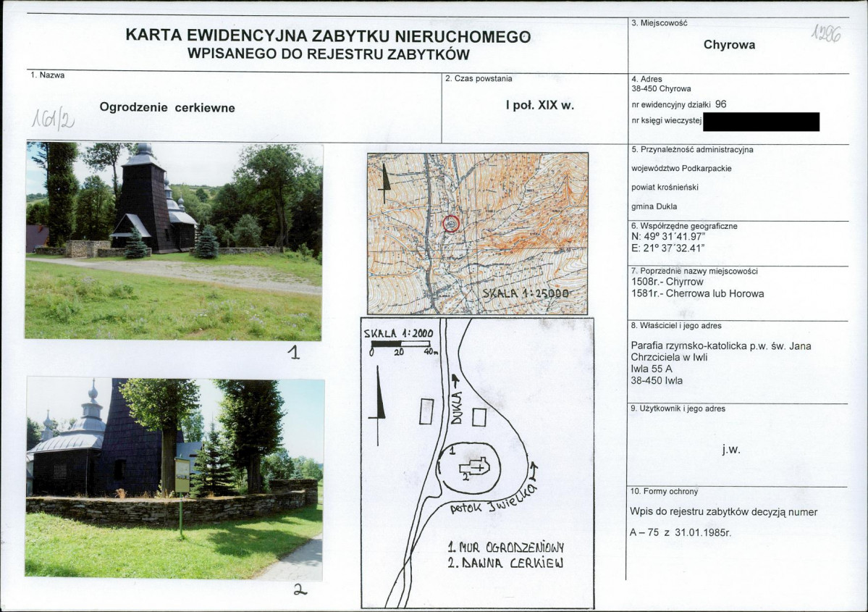The image size is (868, 612).
Task: Click the field label '4. Adres'
Action: (x=646, y=79)
